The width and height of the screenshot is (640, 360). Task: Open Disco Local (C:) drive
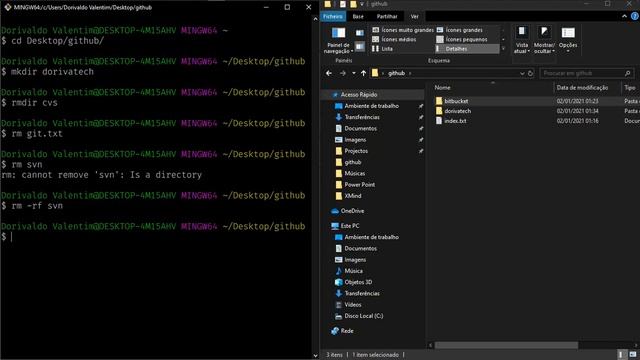tap(364, 316)
